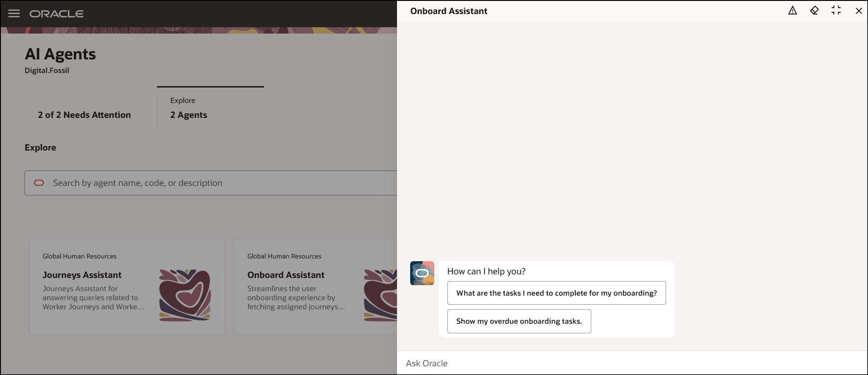
Task: Click the AI Agents page heading
Action: coord(60,54)
